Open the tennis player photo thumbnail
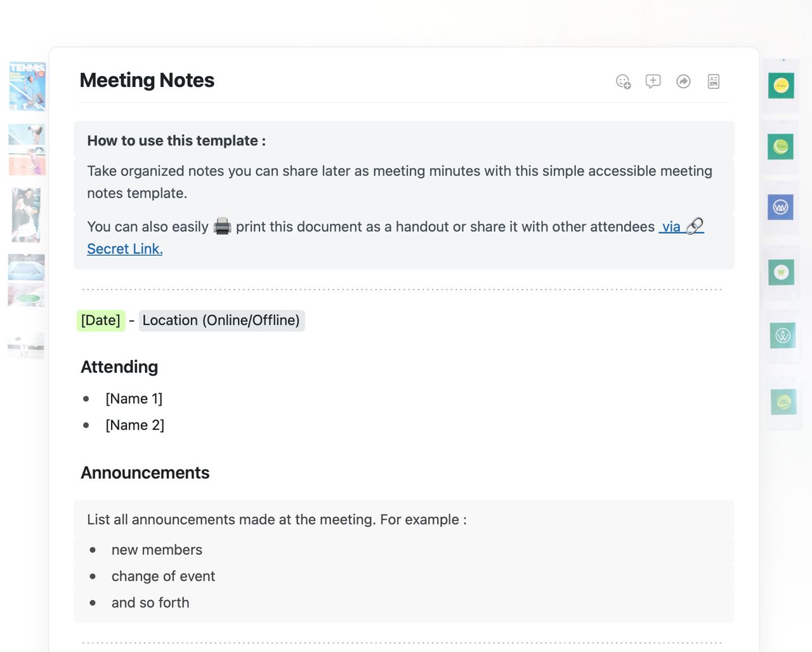Image resolution: width=812 pixels, height=652 pixels. (x=26, y=215)
